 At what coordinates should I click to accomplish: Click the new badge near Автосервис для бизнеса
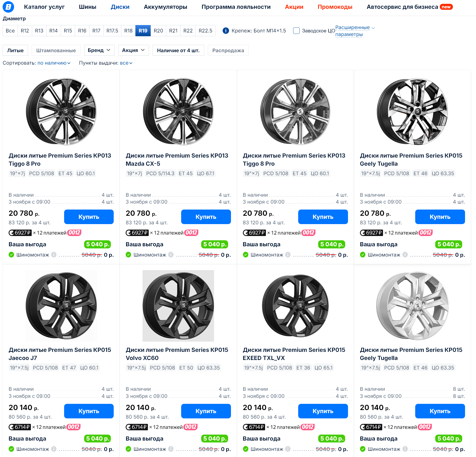coord(446,7)
